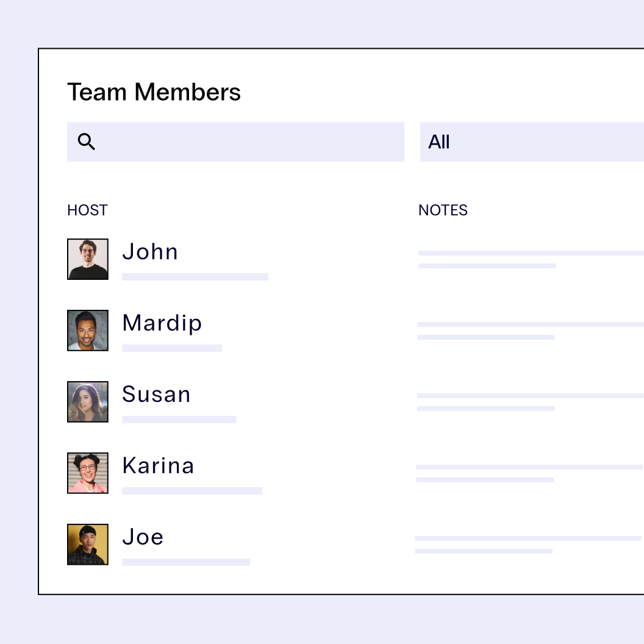Image resolution: width=644 pixels, height=644 pixels.
Task: Select the name Mardip
Action: pyautogui.click(x=162, y=323)
